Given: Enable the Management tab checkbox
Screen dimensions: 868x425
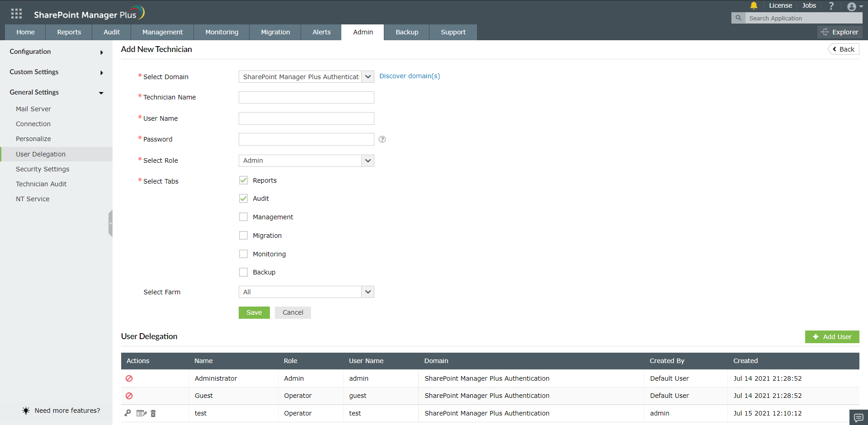Looking at the screenshot, I should (x=243, y=217).
